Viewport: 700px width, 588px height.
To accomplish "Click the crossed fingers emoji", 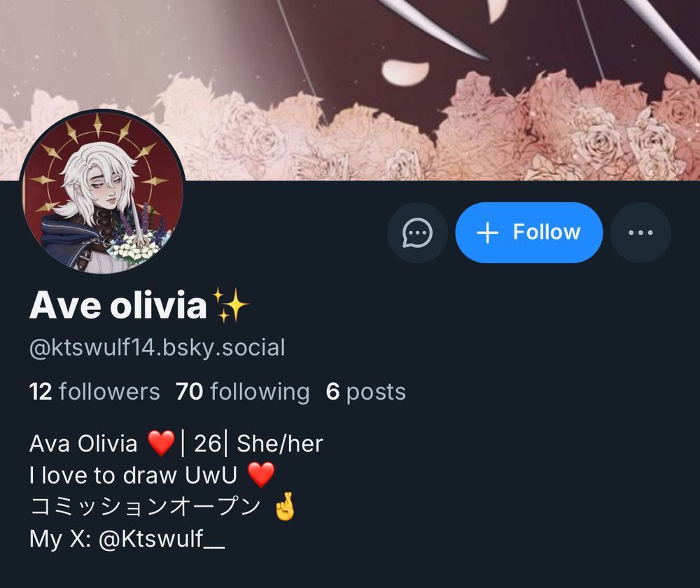I will click(285, 506).
